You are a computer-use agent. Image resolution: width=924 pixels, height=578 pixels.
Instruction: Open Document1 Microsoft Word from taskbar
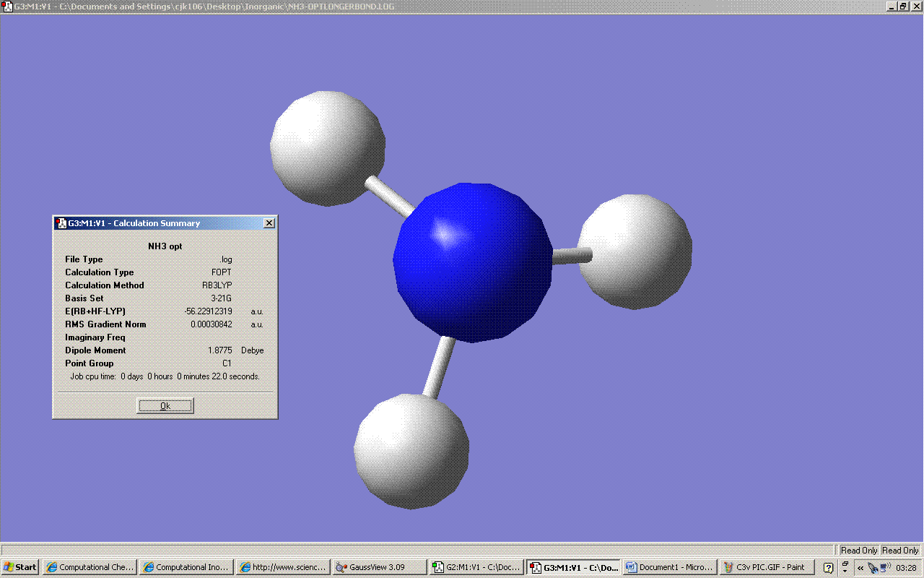pyautogui.click(x=669, y=567)
